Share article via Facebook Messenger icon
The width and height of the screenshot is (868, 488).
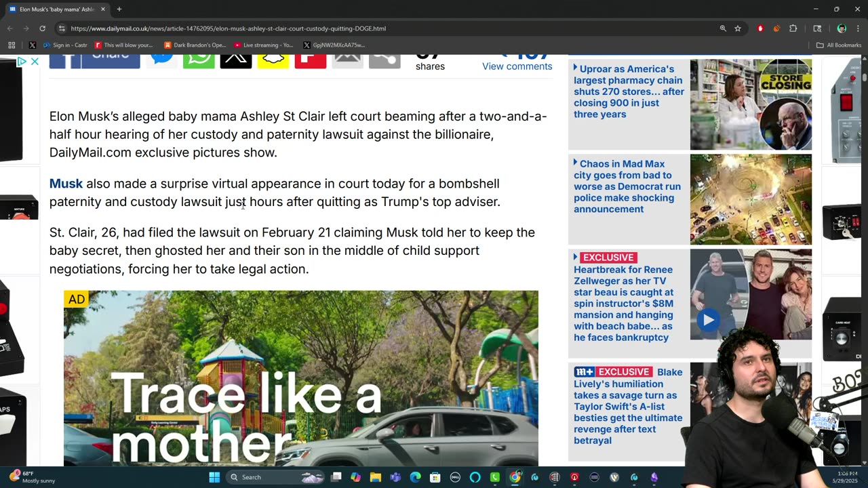click(x=161, y=60)
